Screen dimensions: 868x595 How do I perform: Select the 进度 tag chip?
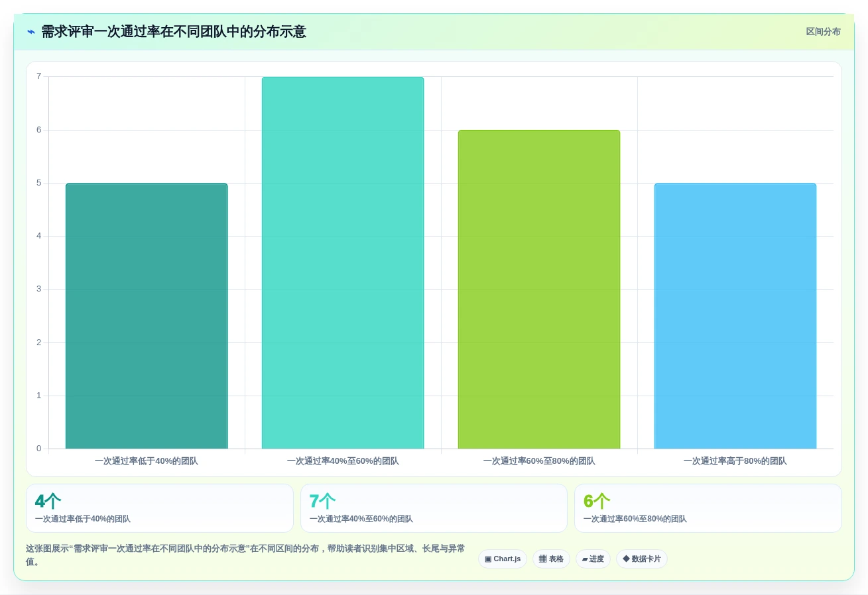[593, 559]
